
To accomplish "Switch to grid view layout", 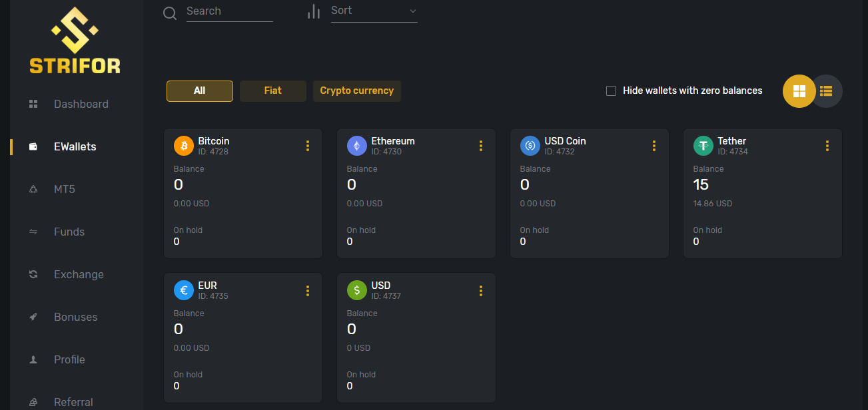I will (x=799, y=91).
